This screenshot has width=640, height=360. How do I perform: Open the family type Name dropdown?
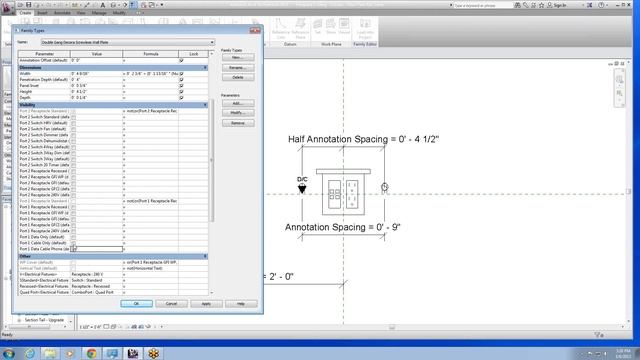tap(212, 42)
